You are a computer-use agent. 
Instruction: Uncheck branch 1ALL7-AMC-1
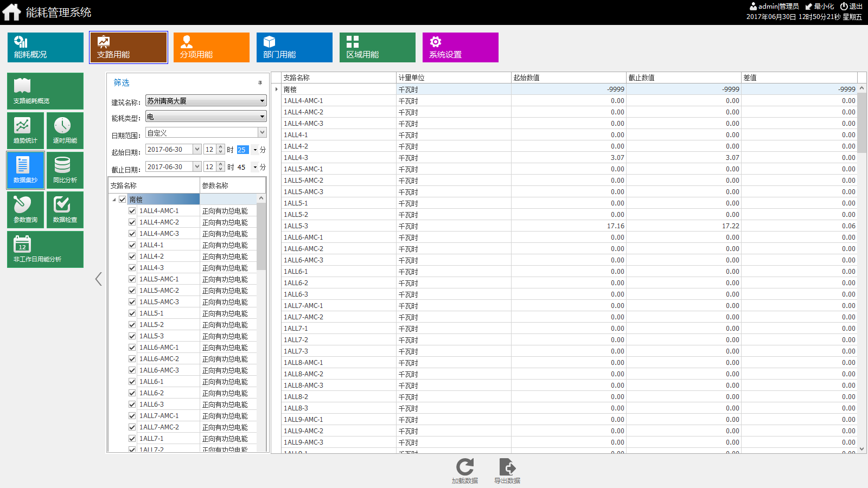[x=132, y=416]
